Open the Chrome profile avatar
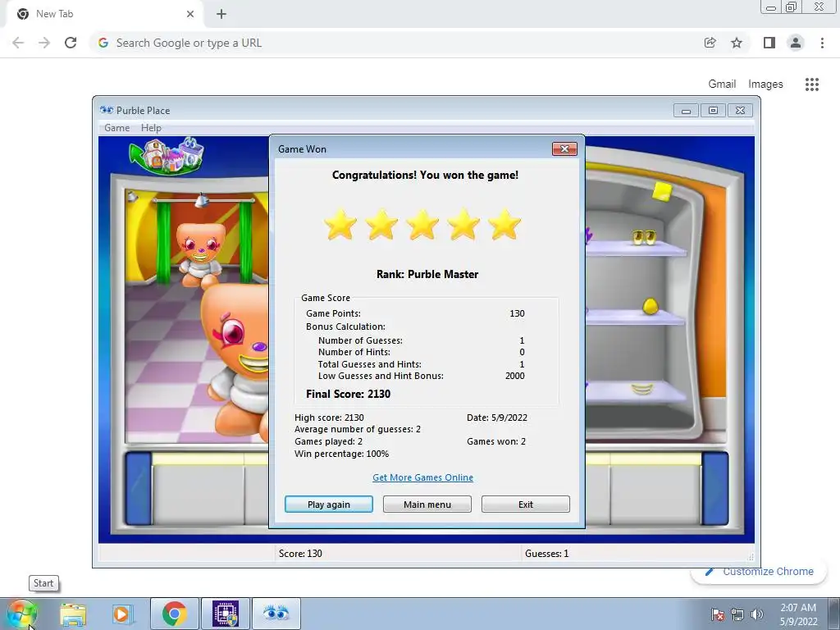Image resolution: width=840 pixels, height=630 pixels. click(796, 43)
